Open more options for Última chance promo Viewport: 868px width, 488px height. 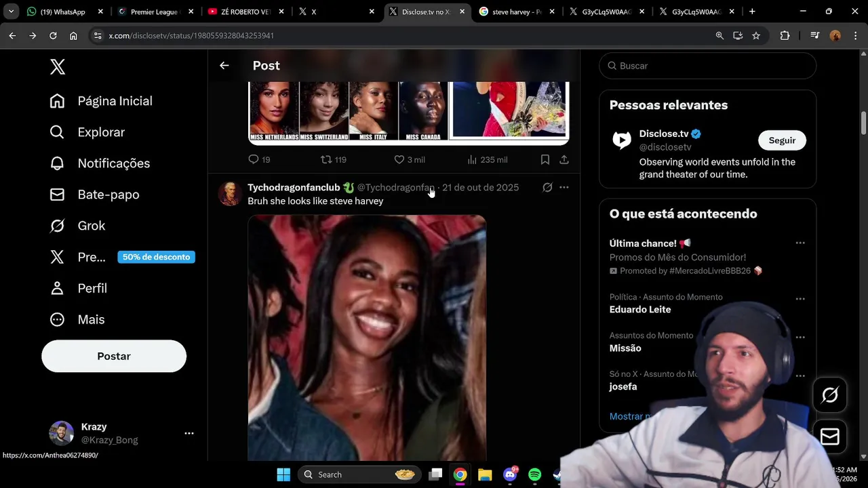800,243
